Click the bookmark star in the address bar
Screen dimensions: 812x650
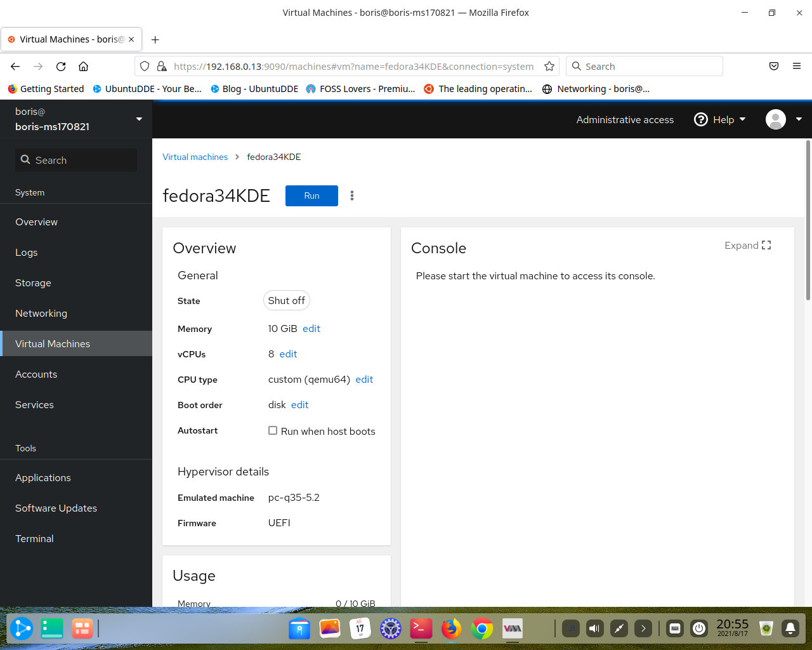click(549, 66)
